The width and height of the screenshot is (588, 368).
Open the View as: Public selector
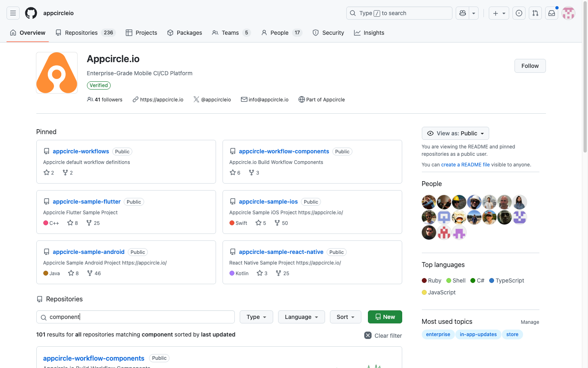[455, 133]
